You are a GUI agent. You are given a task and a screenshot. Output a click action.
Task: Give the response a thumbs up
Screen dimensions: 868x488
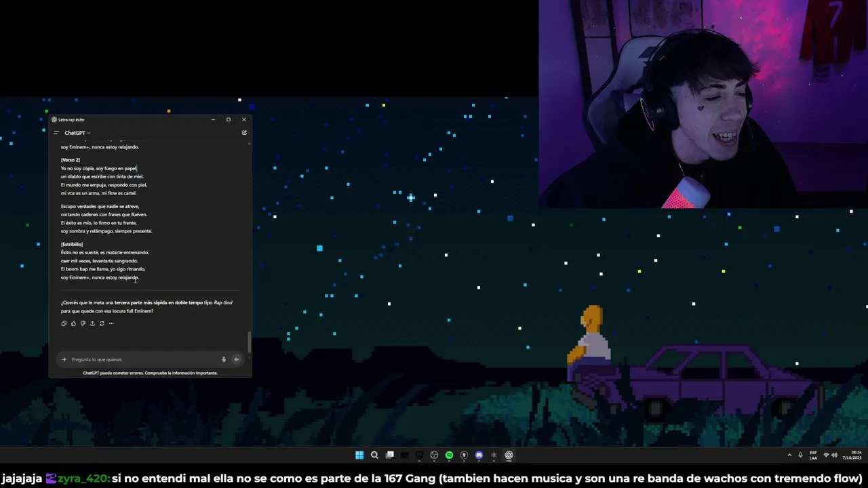[x=73, y=323]
